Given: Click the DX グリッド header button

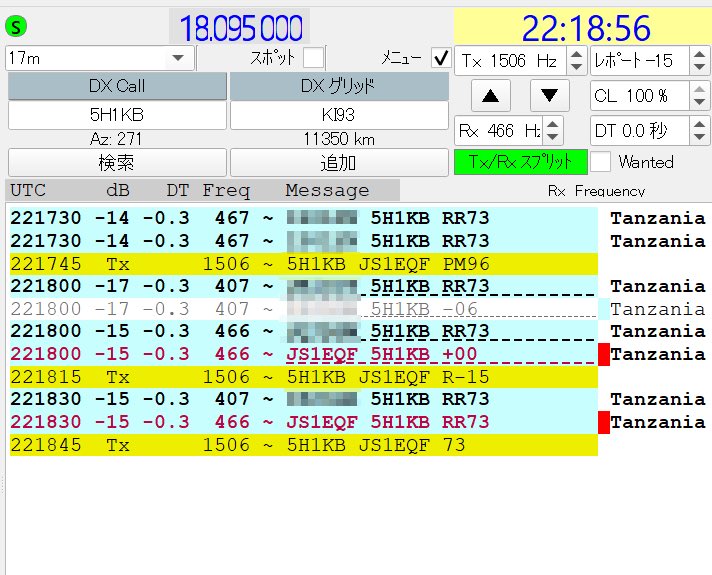Looking at the screenshot, I should (x=339, y=86).
